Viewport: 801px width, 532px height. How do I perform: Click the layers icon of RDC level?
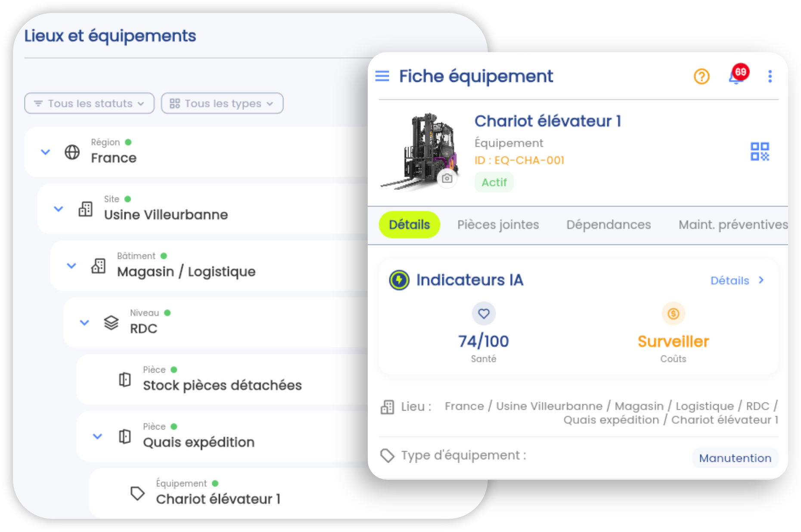click(111, 322)
